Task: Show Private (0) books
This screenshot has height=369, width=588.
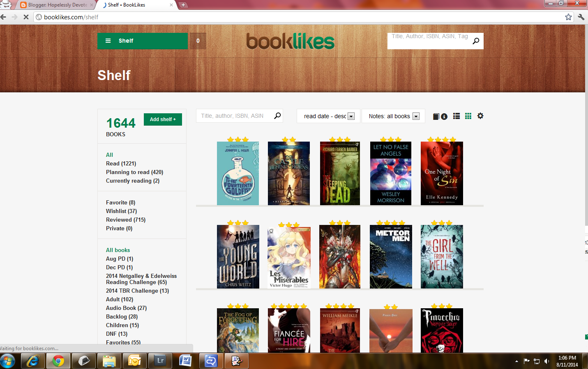Action: [119, 228]
